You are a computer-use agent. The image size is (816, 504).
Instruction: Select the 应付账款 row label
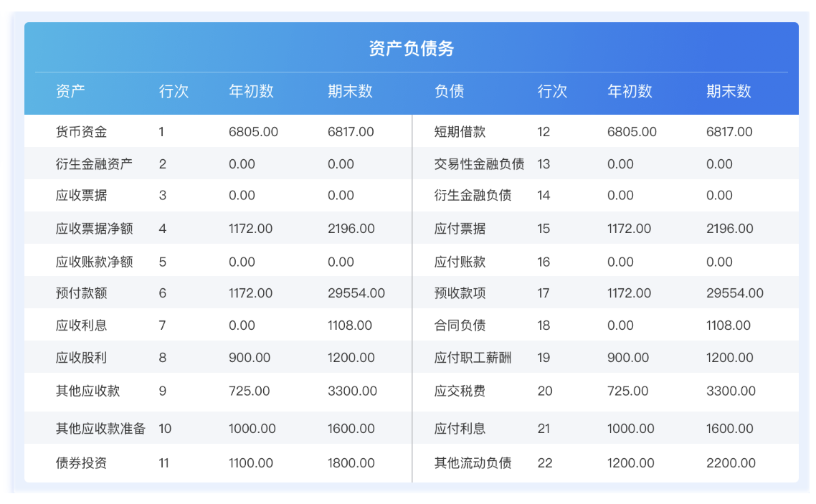[x=460, y=262]
